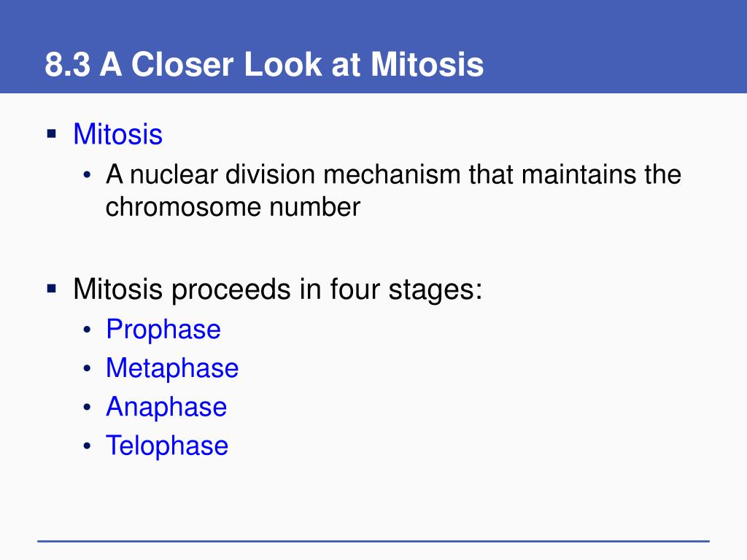The image size is (747, 560).
Task: Click the word 'stages:' in the second bullet
Action: coord(436,290)
